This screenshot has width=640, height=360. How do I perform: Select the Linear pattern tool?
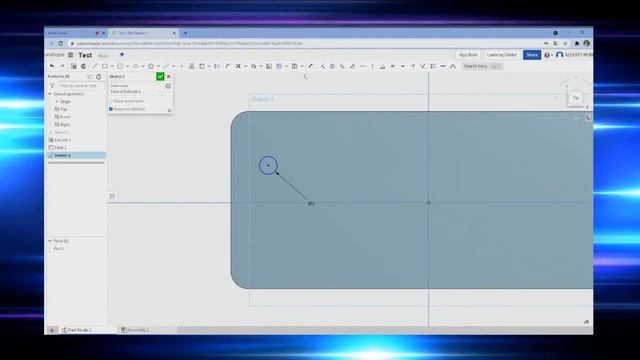279,66
